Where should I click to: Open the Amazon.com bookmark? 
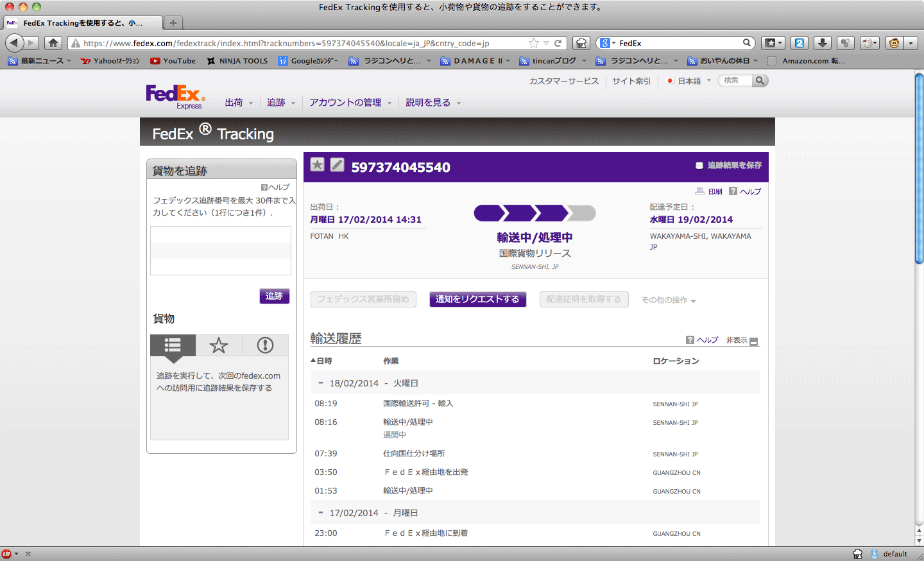pos(806,61)
